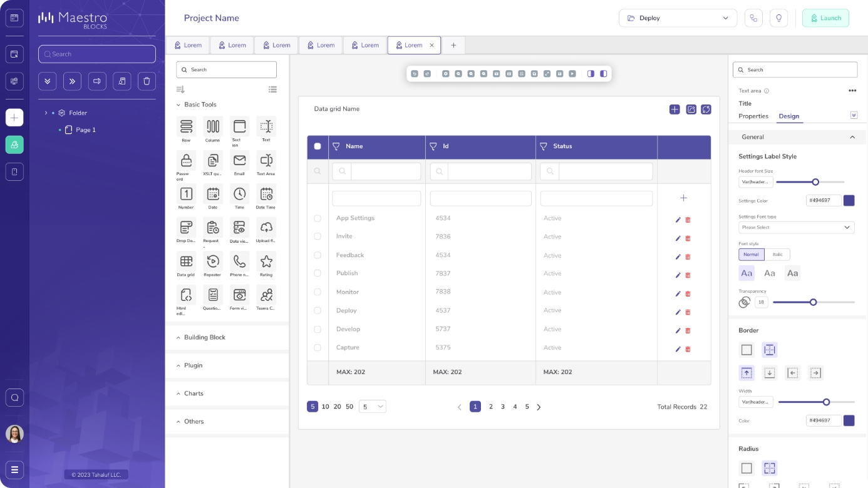Click the Settings Color swatch
868x488 pixels.
click(849, 201)
